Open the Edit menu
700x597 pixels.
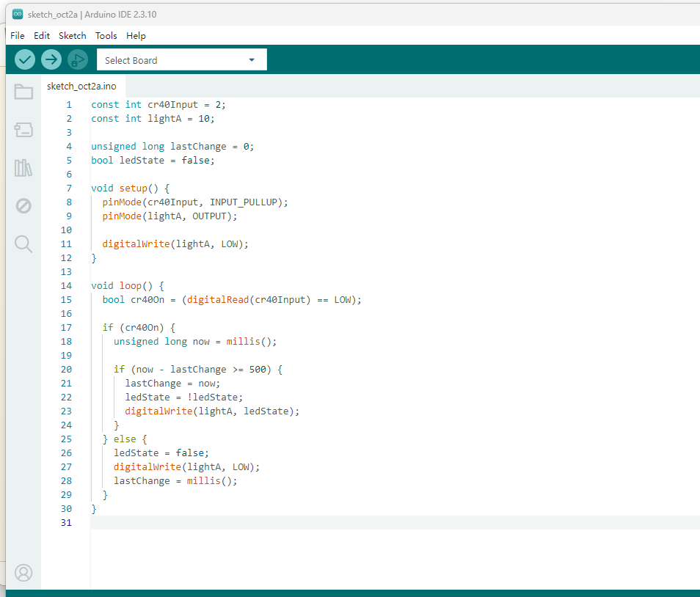(42, 36)
